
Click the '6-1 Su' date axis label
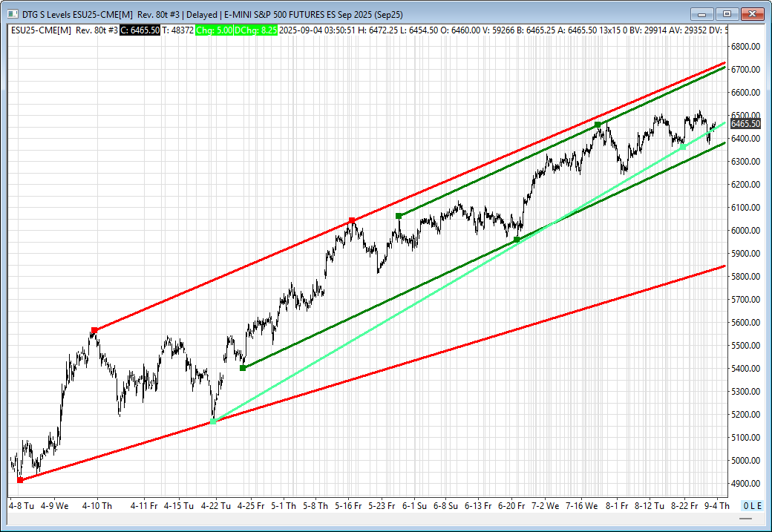(414, 505)
